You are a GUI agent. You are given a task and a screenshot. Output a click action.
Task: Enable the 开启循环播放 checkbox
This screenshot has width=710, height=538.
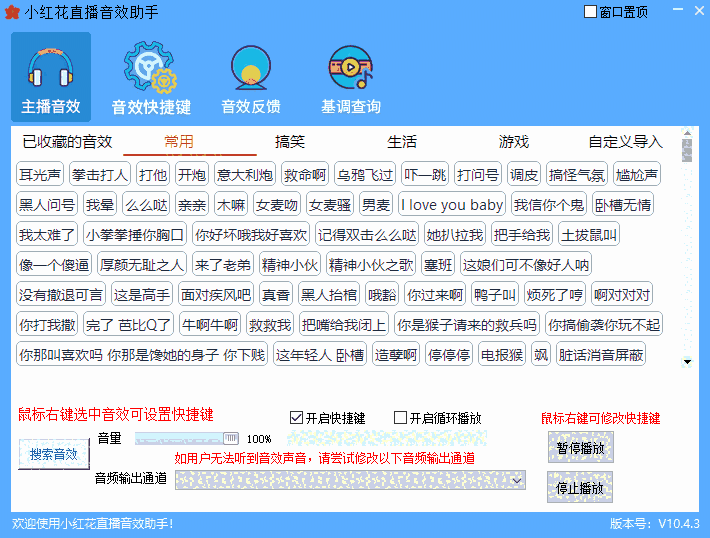point(400,418)
